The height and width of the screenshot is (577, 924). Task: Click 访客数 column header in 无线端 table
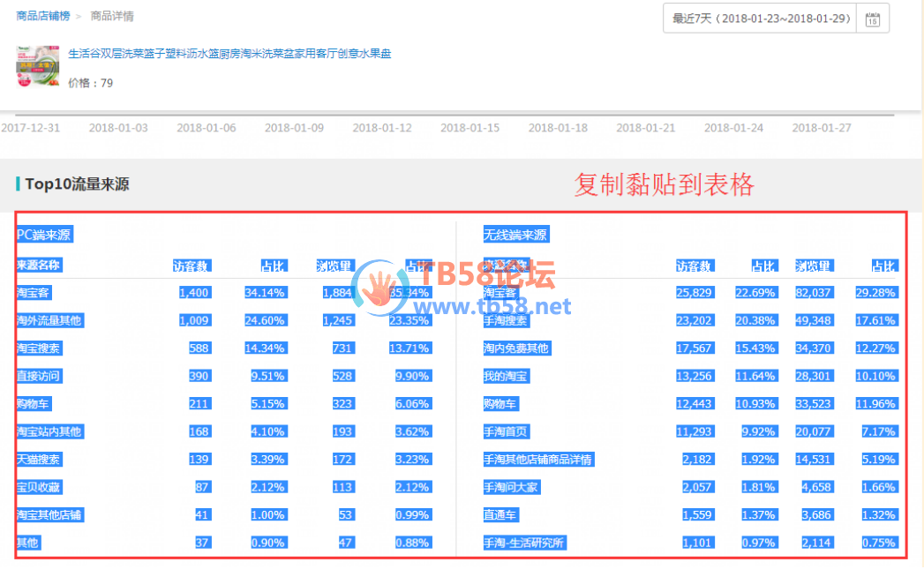click(695, 266)
